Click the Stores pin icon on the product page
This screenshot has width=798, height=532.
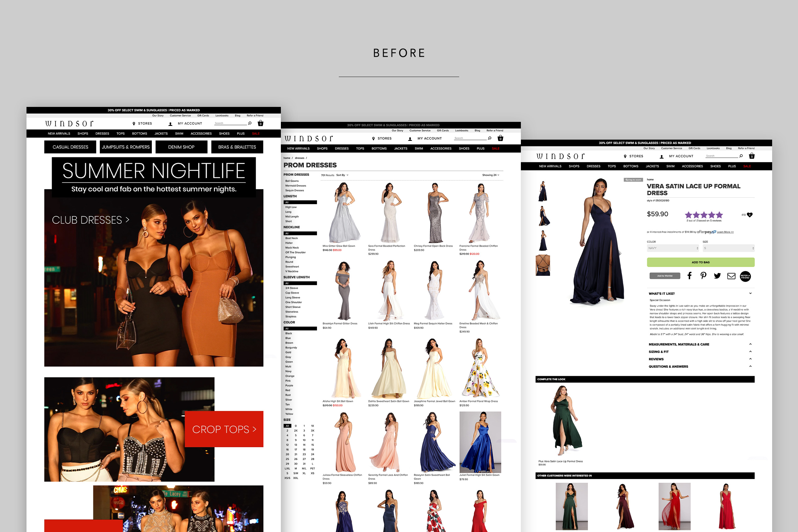pyautogui.click(x=625, y=156)
